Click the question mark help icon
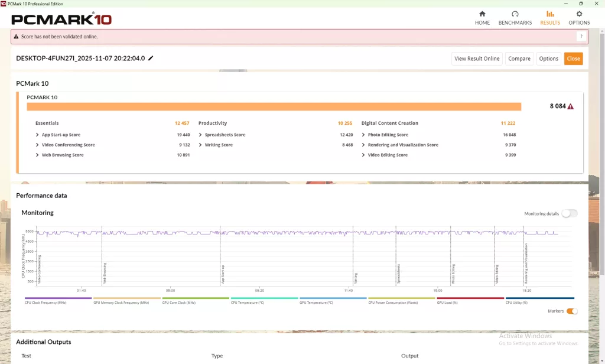605x364 pixels. point(581,37)
